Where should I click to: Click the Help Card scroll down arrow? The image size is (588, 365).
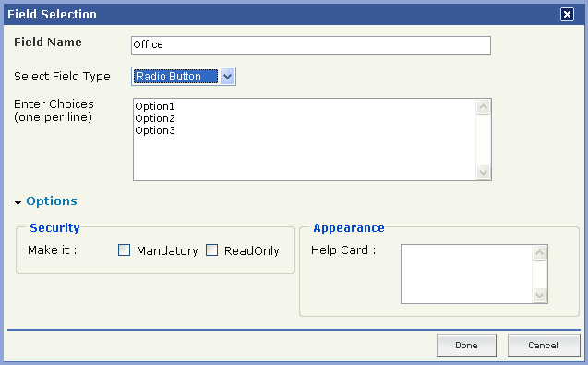[539, 295]
